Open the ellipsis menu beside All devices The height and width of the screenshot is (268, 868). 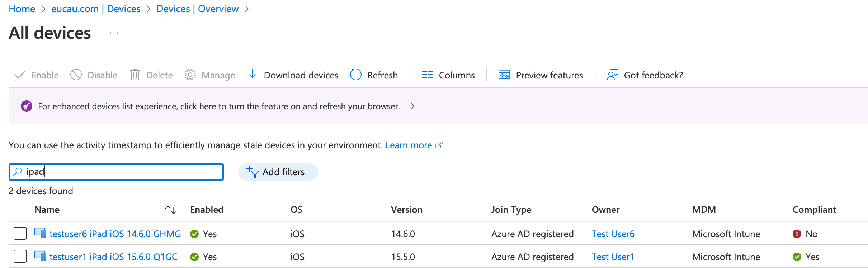coord(114,33)
